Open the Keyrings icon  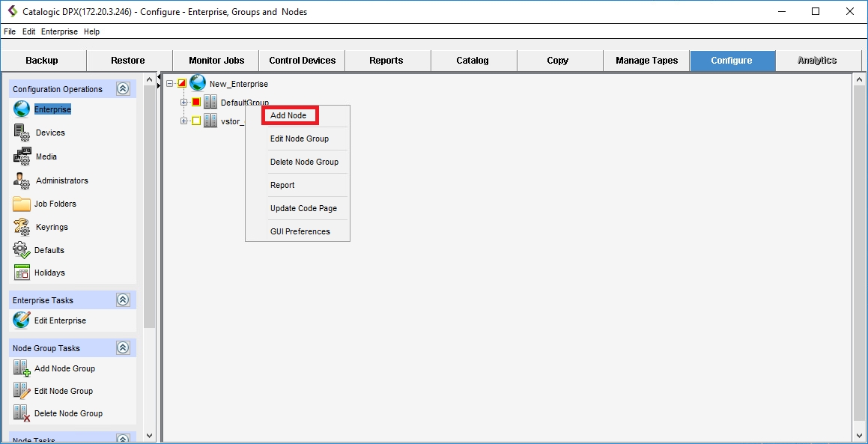pos(22,227)
